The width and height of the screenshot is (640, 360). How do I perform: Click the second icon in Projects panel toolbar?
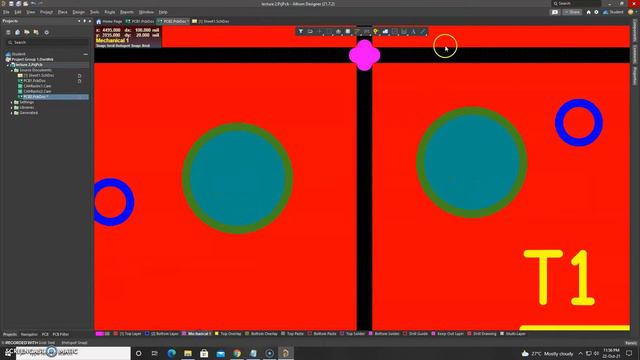click(18, 32)
